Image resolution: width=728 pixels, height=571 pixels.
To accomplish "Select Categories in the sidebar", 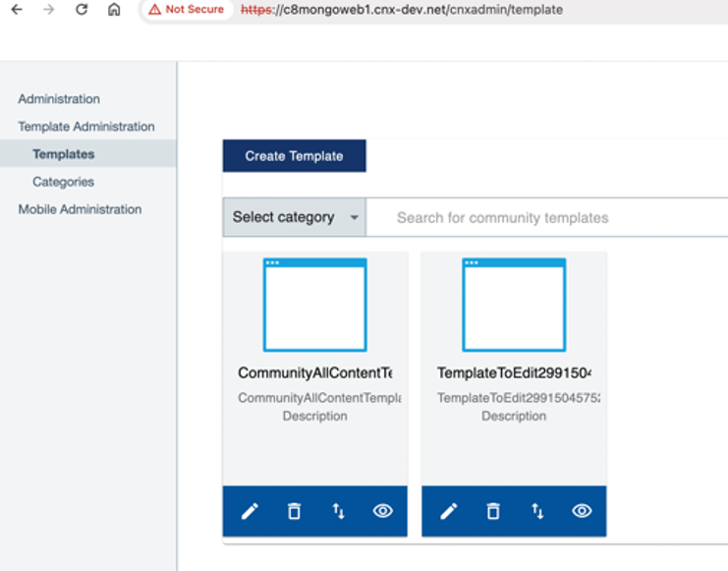I will coord(63,182).
